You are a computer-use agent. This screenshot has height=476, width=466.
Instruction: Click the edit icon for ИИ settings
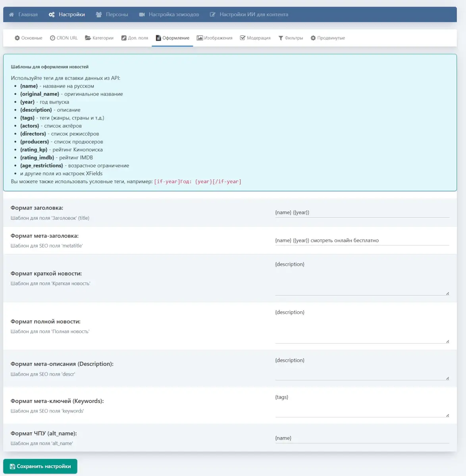pyautogui.click(x=213, y=15)
